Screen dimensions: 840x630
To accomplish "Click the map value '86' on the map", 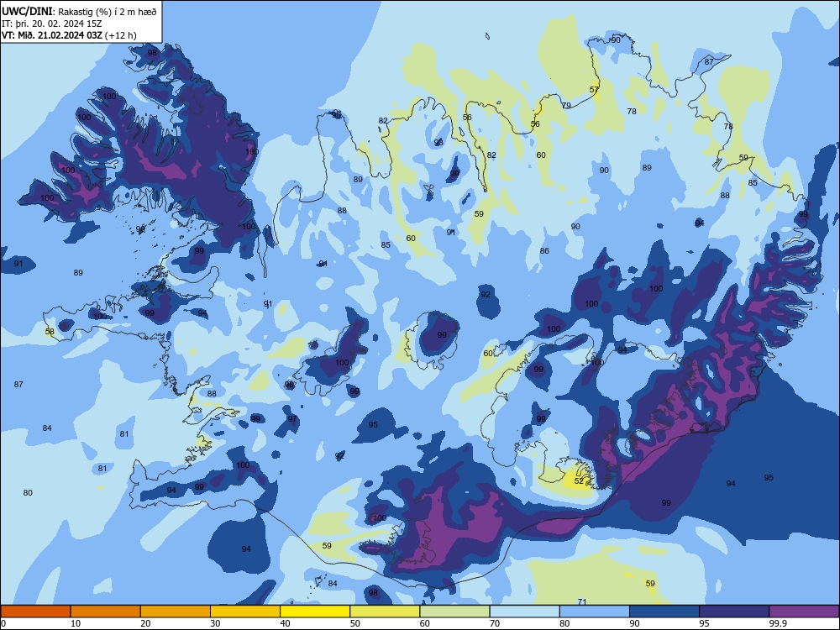I will click(544, 250).
